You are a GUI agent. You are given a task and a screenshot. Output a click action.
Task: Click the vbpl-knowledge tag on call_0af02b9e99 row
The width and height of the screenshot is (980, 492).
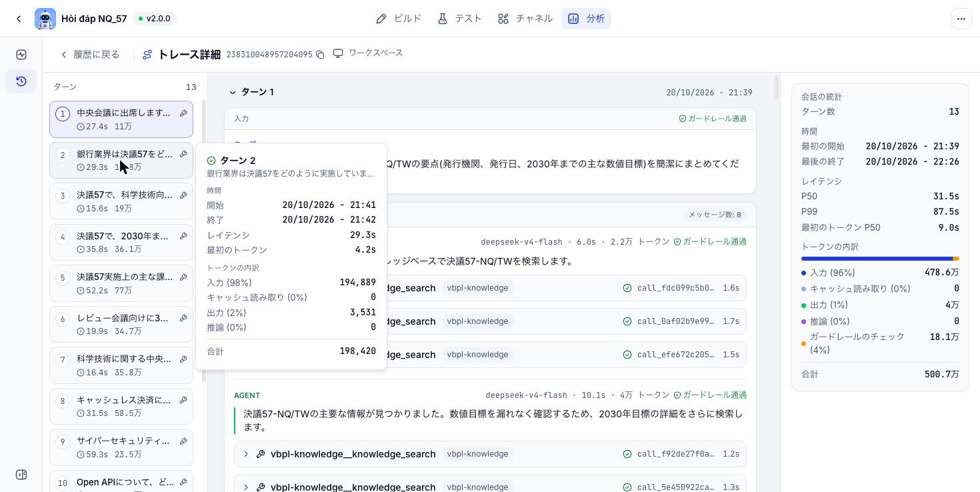[477, 321]
